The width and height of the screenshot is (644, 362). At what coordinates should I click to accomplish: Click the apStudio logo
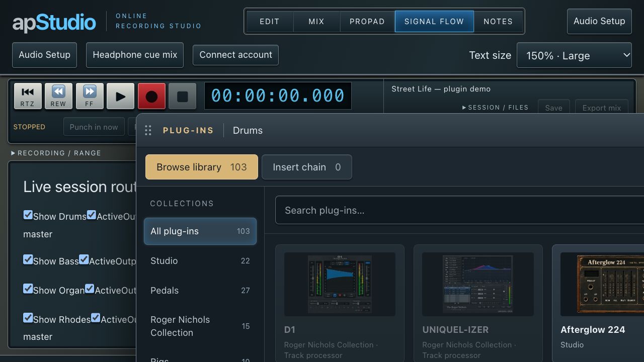[54, 22]
